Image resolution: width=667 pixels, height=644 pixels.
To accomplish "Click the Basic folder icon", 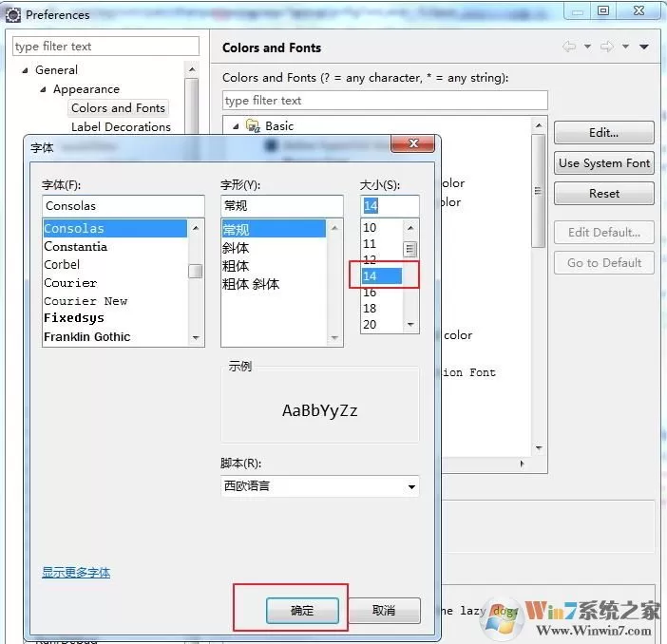I will tap(253, 126).
